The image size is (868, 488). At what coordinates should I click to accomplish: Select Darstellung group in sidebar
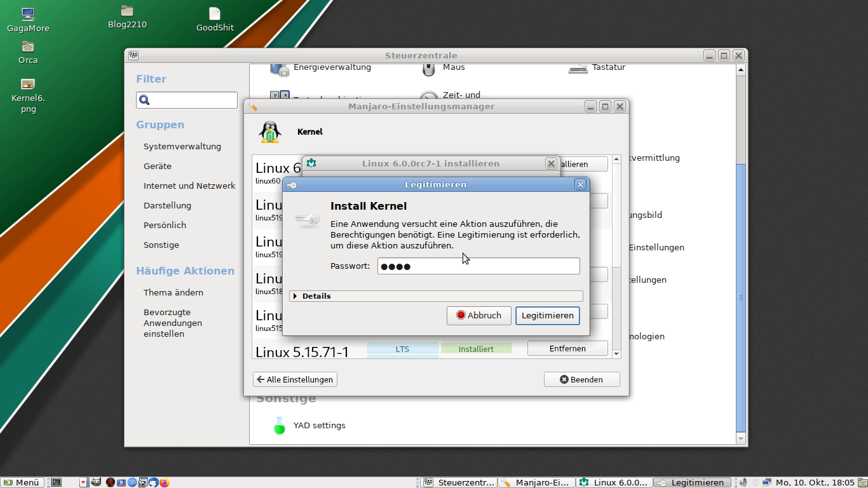pyautogui.click(x=167, y=205)
